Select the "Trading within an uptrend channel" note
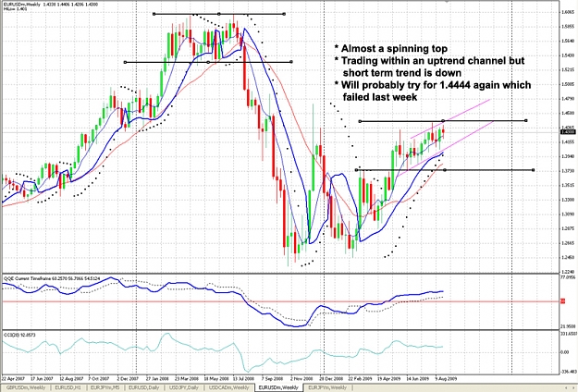 [429, 67]
